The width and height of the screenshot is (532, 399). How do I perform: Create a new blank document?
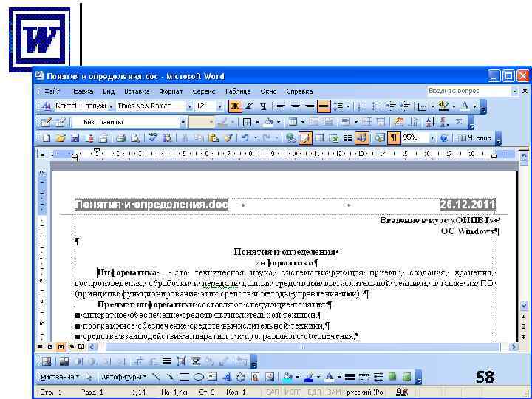(46, 137)
